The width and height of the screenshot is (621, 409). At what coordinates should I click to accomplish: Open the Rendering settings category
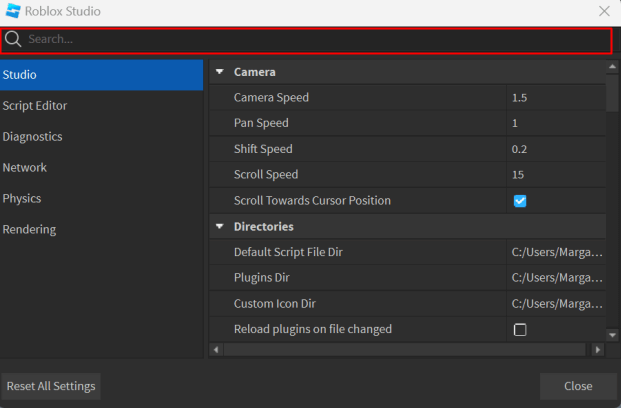point(29,230)
